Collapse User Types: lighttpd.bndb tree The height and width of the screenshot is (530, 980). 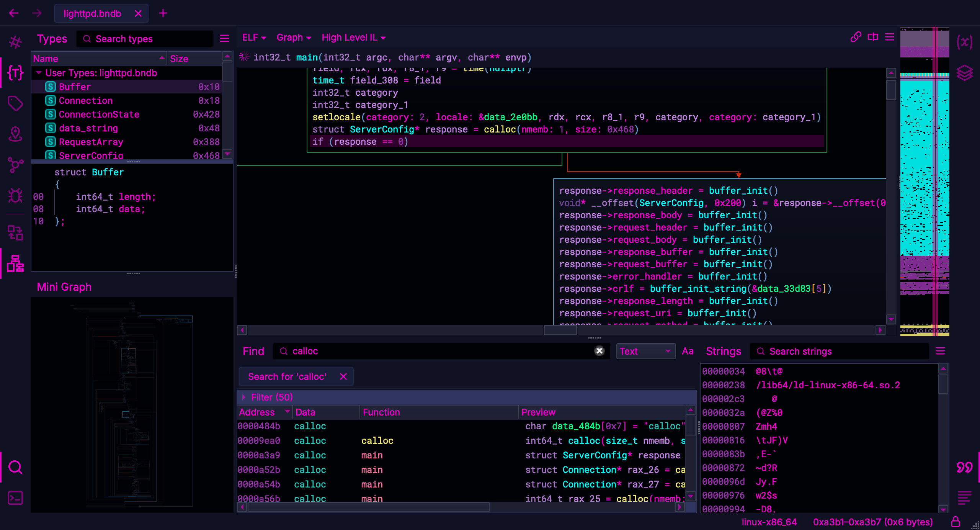(x=39, y=73)
